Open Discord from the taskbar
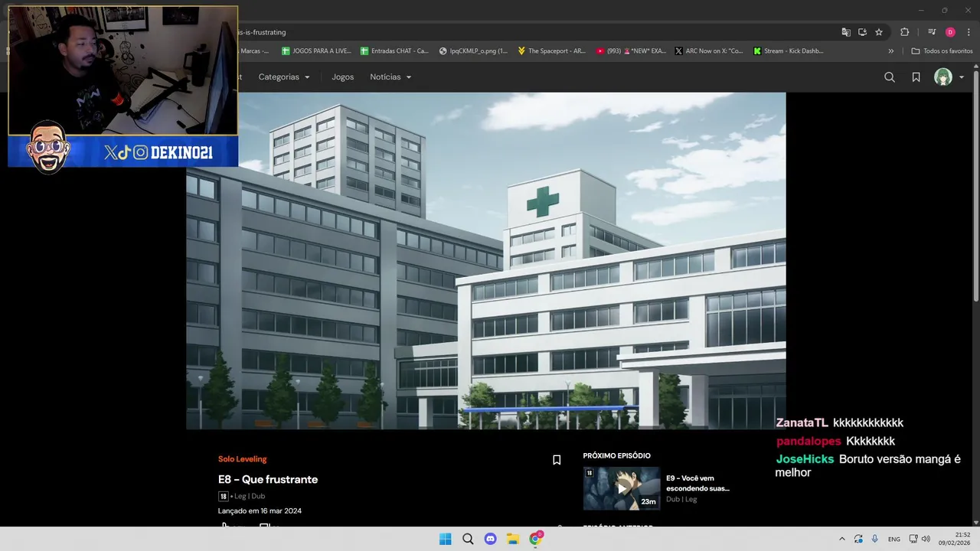 490,539
